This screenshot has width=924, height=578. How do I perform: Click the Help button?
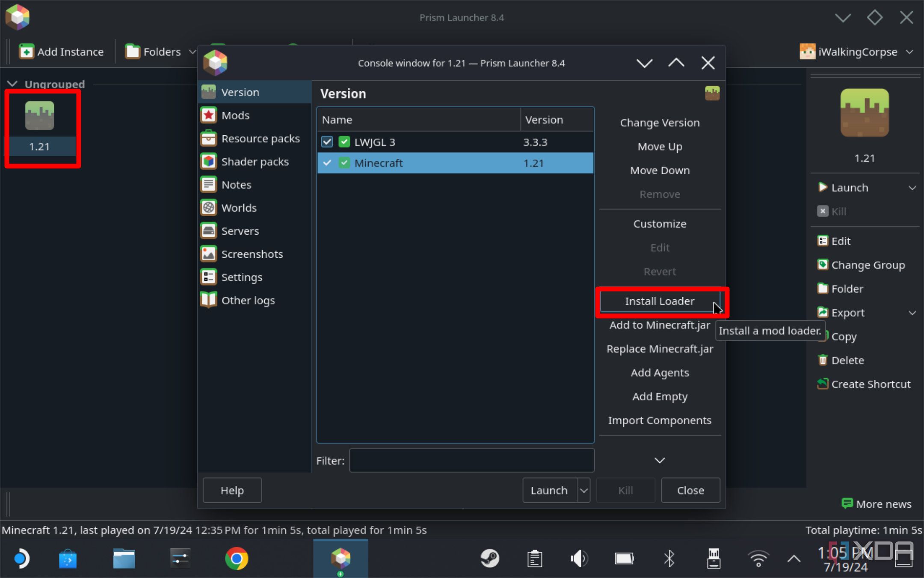[x=232, y=490]
